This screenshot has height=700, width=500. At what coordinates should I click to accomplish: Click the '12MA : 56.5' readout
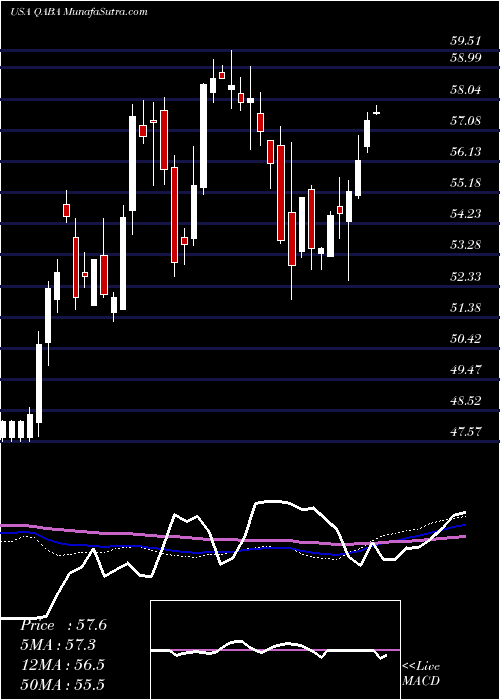(62, 664)
